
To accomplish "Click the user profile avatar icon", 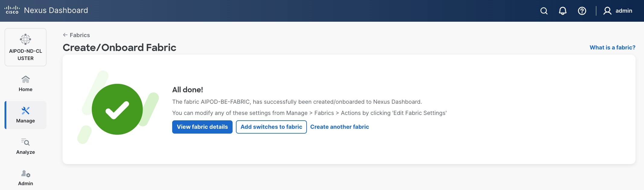I will (607, 11).
